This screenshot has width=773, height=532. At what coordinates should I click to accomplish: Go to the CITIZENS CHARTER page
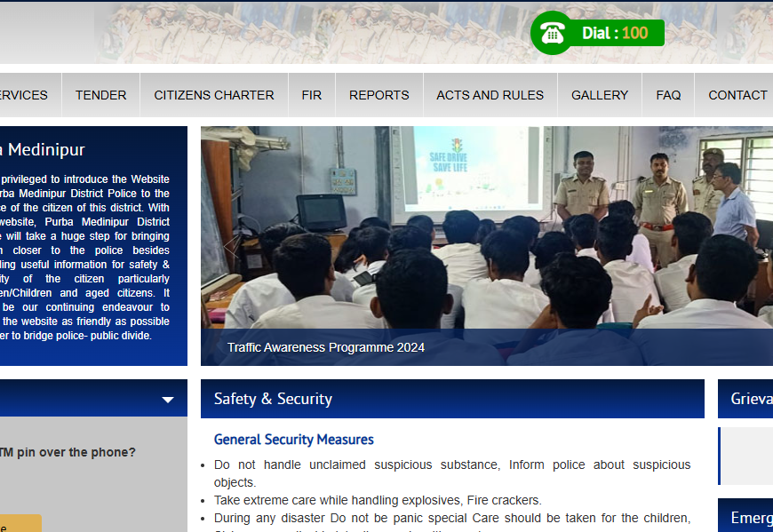pyautogui.click(x=214, y=95)
